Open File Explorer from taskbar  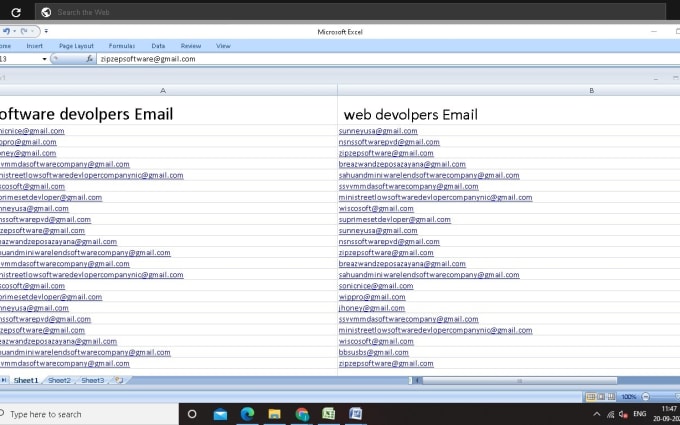tap(275, 414)
